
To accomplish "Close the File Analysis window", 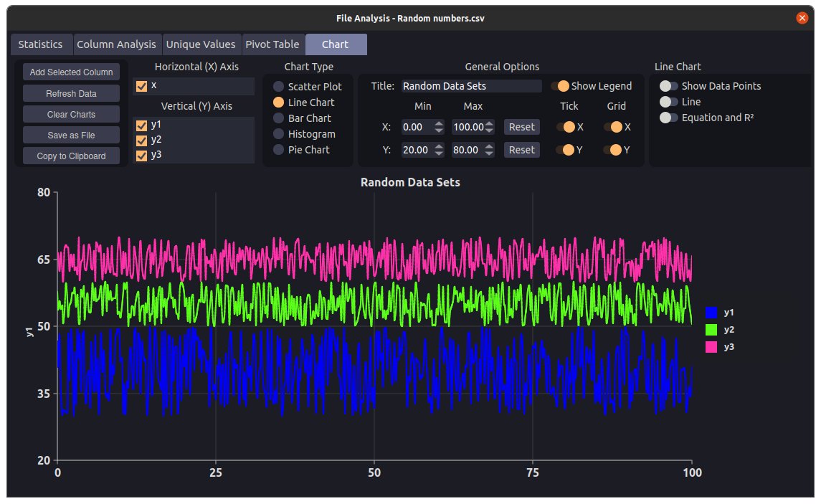I will coord(802,19).
